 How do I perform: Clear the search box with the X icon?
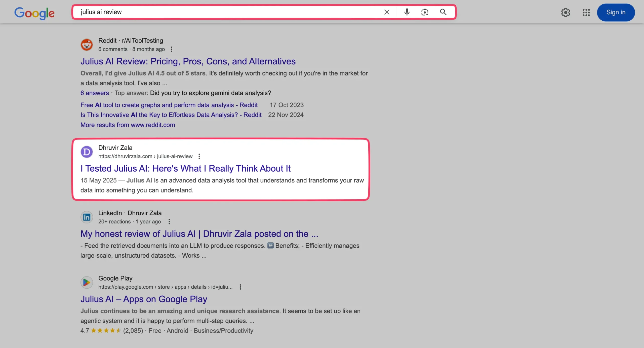click(387, 12)
